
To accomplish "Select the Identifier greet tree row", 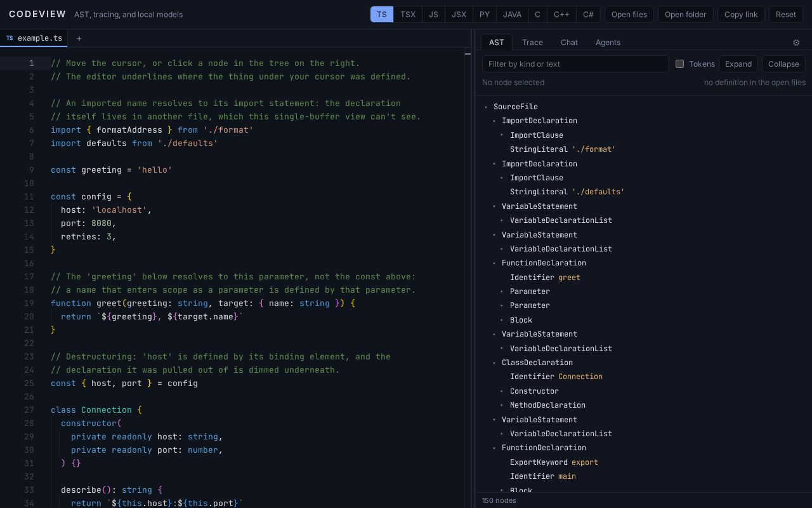I will [643, 277].
